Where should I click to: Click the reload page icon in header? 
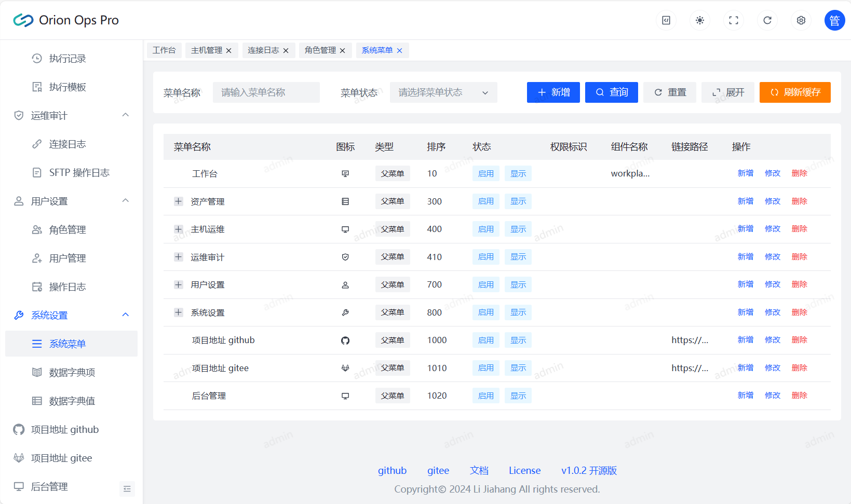click(x=767, y=20)
